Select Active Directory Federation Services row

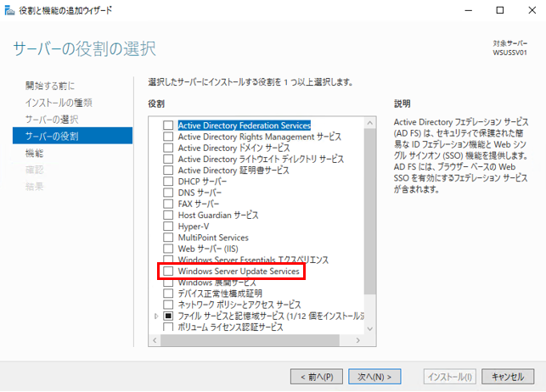click(244, 125)
